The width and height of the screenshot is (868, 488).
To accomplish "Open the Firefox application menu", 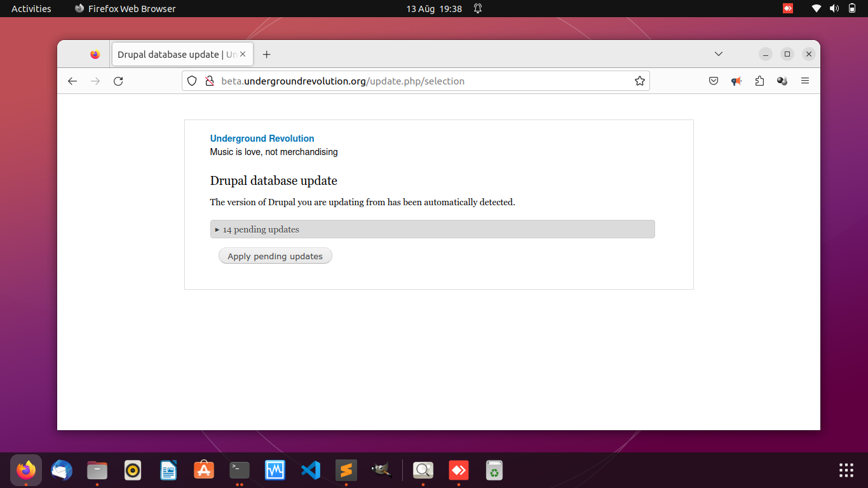I will [805, 81].
